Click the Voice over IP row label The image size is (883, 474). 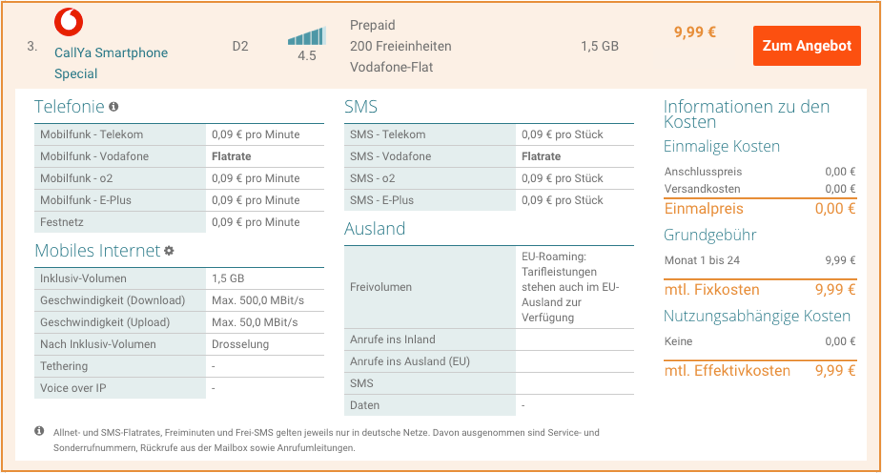click(x=75, y=388)
